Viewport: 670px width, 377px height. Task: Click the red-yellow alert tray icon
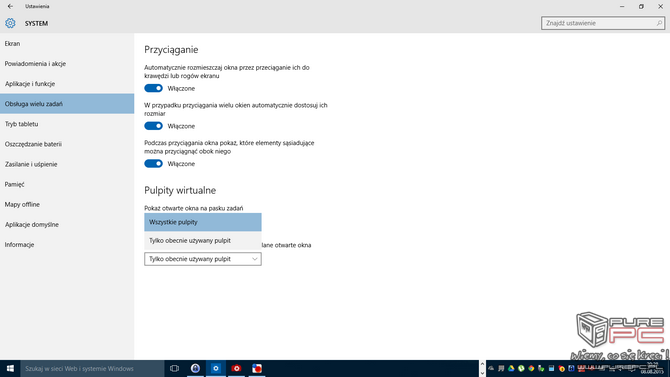[x=561, y=368]
